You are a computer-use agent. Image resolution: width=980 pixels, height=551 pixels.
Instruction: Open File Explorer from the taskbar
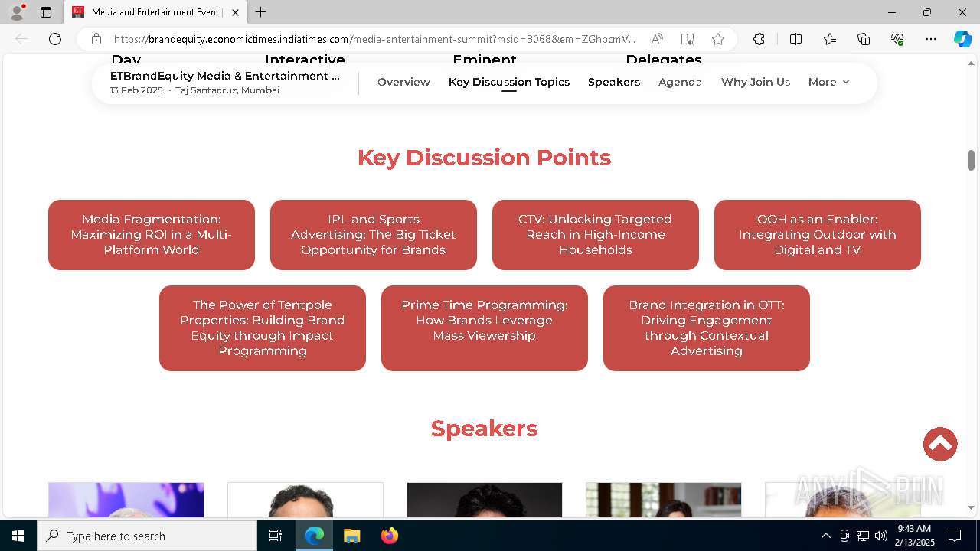click(351, 536)
